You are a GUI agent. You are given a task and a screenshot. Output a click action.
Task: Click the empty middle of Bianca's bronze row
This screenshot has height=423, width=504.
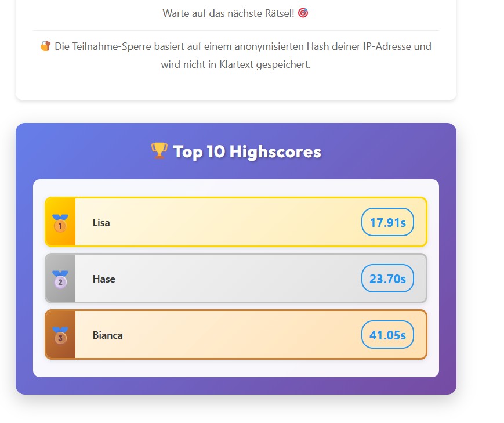coord(232,335)
